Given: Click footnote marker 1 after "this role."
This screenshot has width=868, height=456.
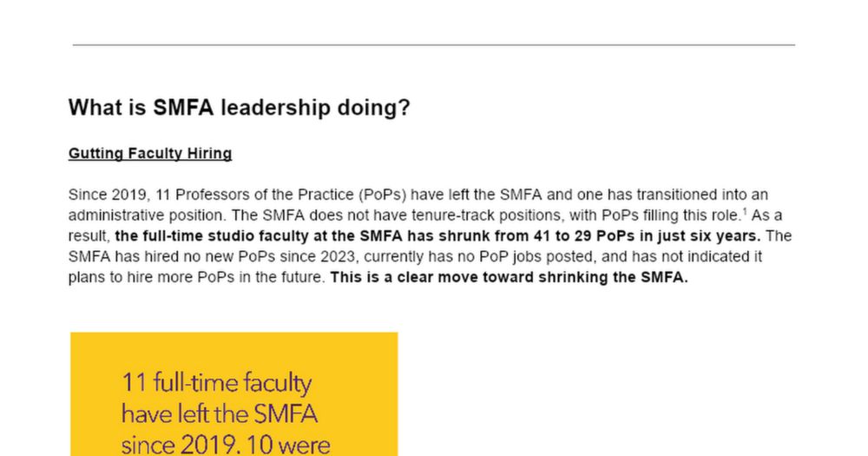Looking at the screenshot, I should pos(745,210).
